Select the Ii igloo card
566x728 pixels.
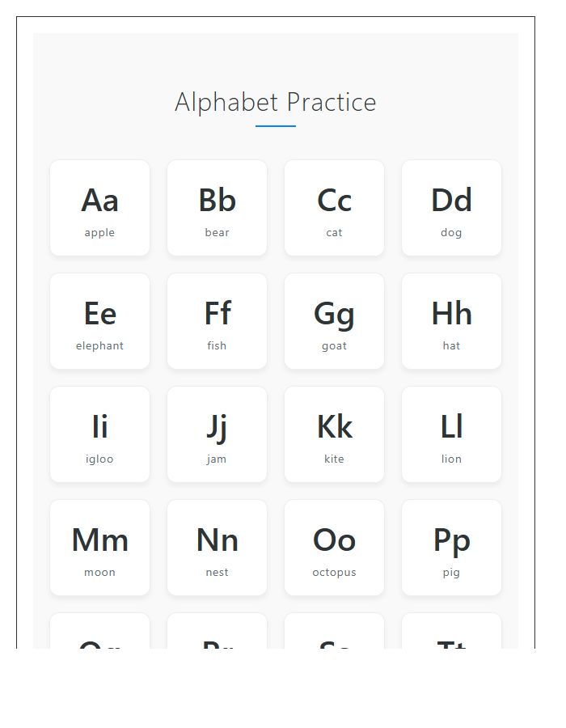click(99, 434)
